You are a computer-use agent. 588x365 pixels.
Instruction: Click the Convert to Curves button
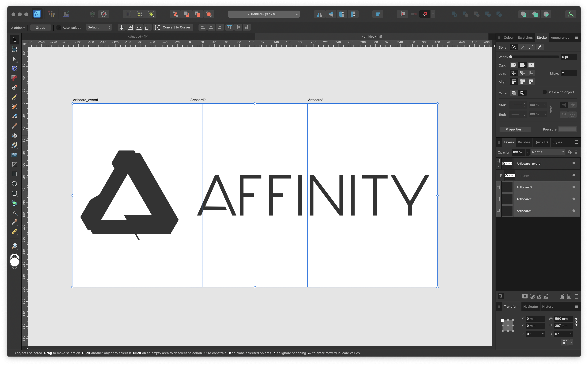[174, 28]
